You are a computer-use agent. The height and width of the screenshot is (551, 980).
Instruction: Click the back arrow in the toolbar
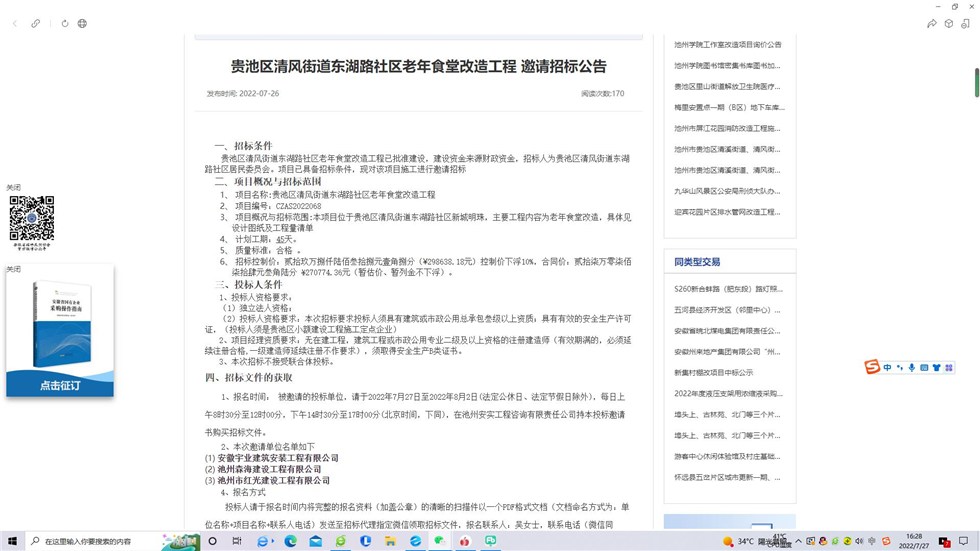click(14, 23)
